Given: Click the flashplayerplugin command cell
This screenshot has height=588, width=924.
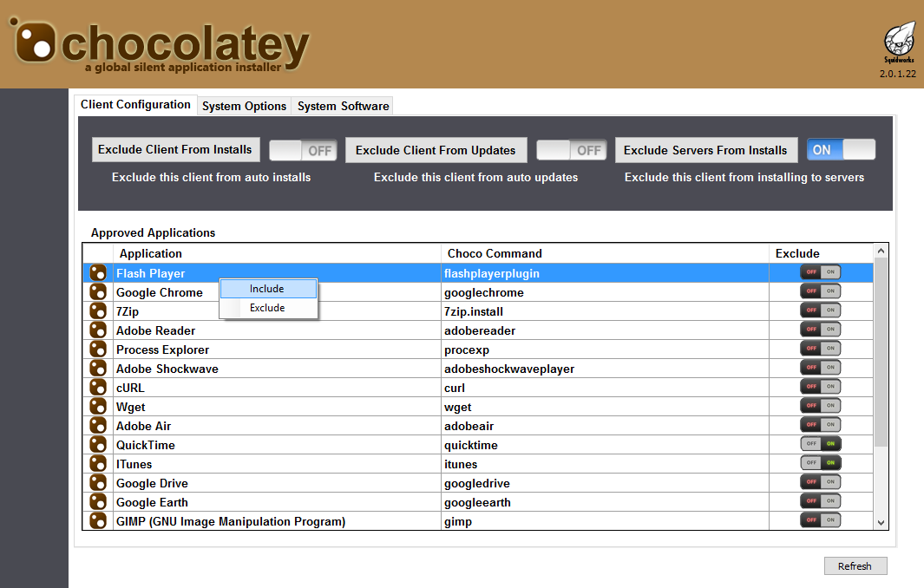Looking at the screenshot, I should point(606,273).
